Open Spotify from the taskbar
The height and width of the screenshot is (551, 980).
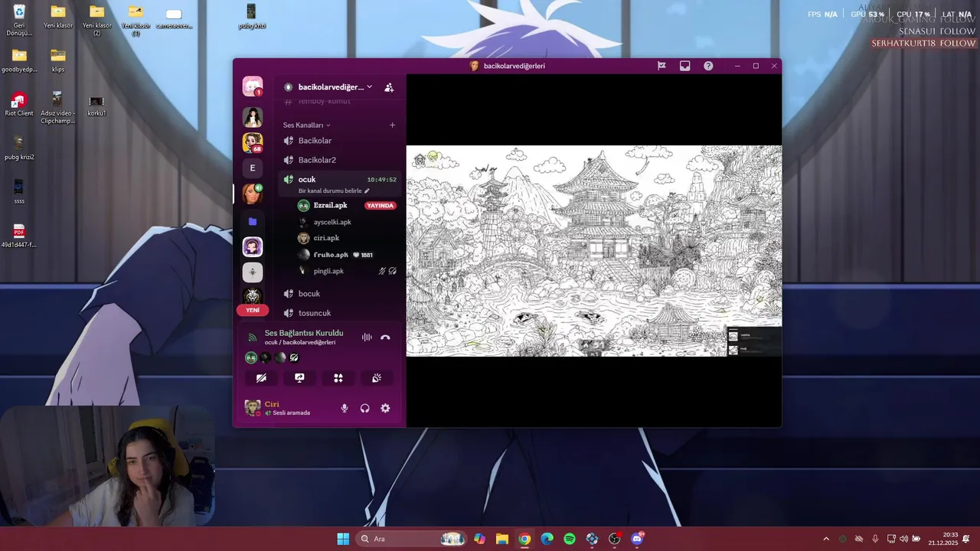[x=570, y=539]
